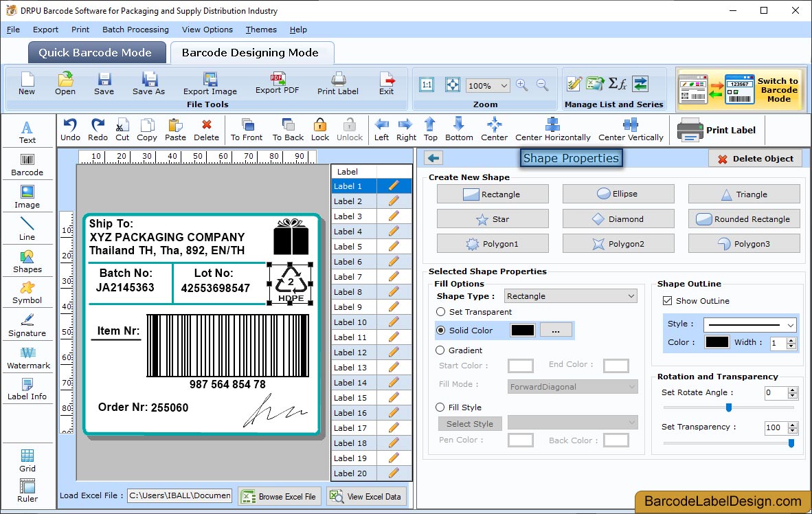Send object To Back

[x=288, y=130]
